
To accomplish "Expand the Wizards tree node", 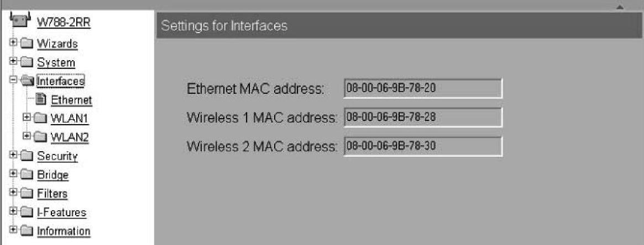I will [x=13, y=43].
